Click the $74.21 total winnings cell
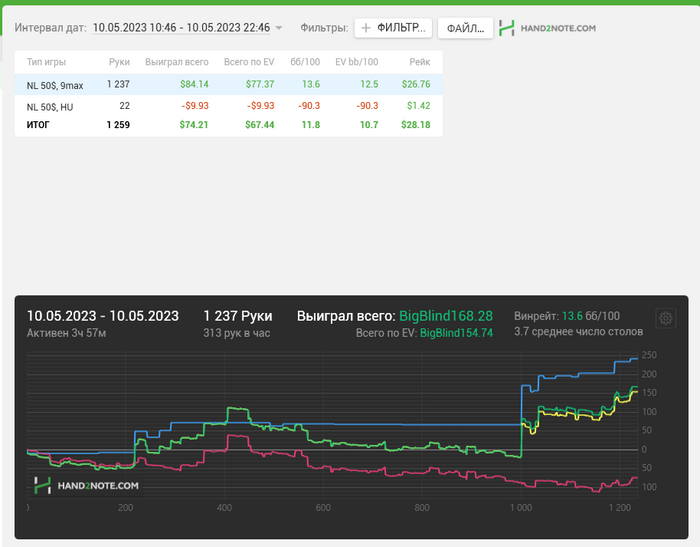The width and height of the screenshot is (700, 547). click(194, 125)
